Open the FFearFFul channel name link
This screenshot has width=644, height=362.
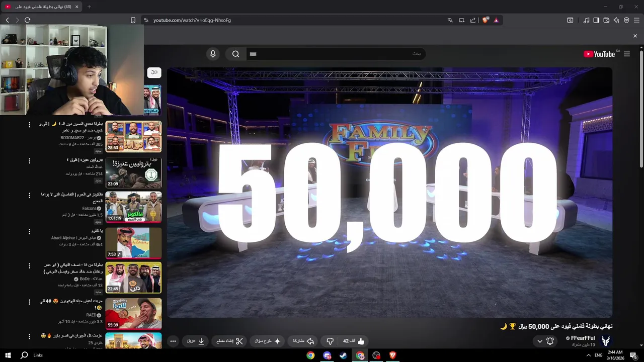pos(583,338)
